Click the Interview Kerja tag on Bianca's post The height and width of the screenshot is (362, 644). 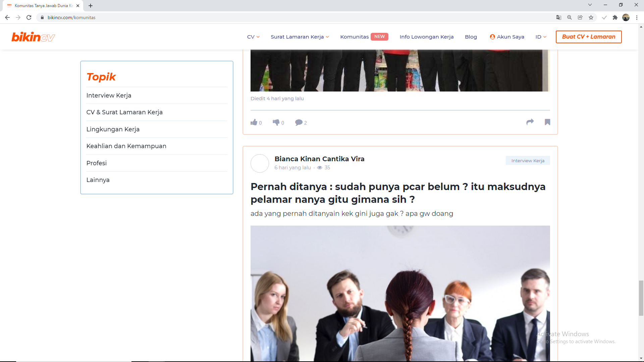pyautogui.click(x=527, y=161)
